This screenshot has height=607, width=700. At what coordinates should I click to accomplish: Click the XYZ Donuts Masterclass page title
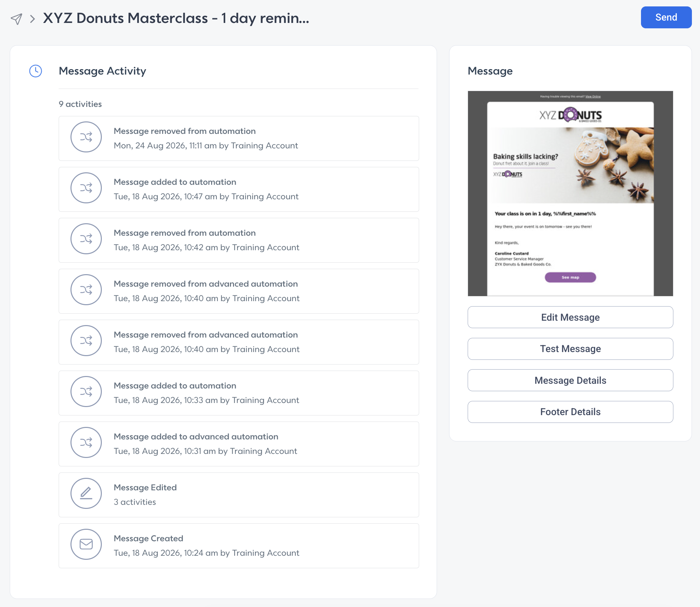tap(176, 18)
